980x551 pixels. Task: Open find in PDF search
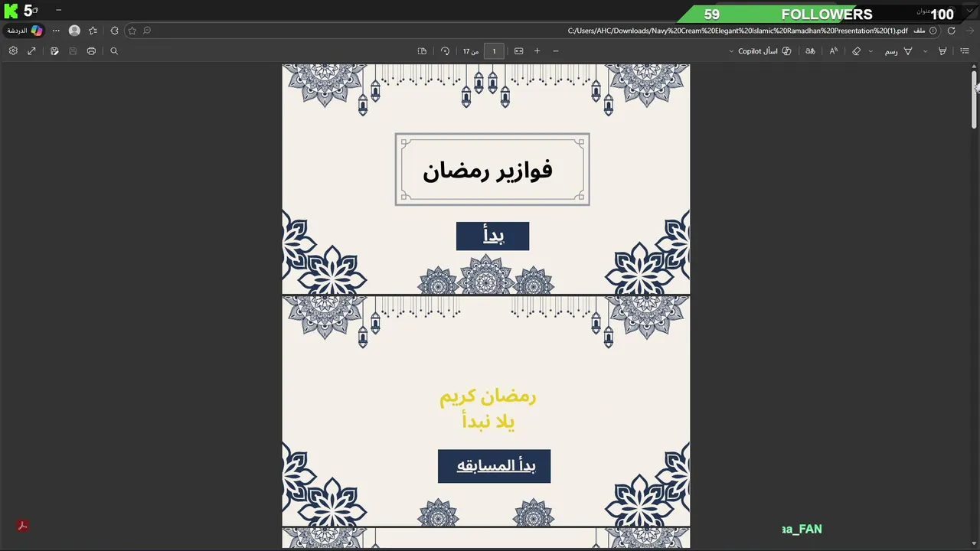114,51
